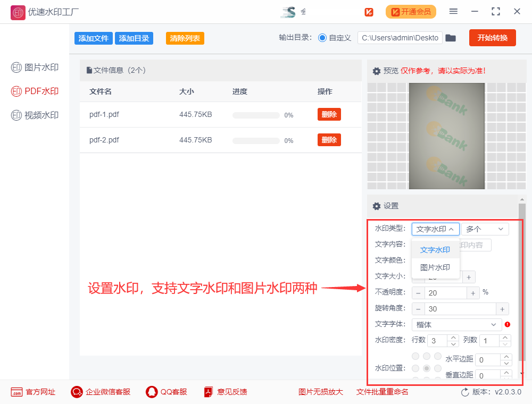
Task: Open the hamburger menu in title bar
Action: pyautogui.click(x=453, y=12)
